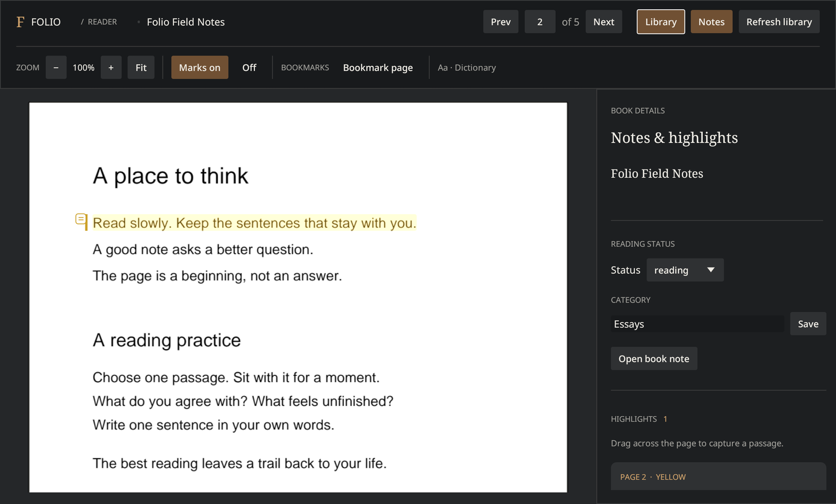Click the page number field showing 2
The image size is (836, 504).
pos(540,22)
